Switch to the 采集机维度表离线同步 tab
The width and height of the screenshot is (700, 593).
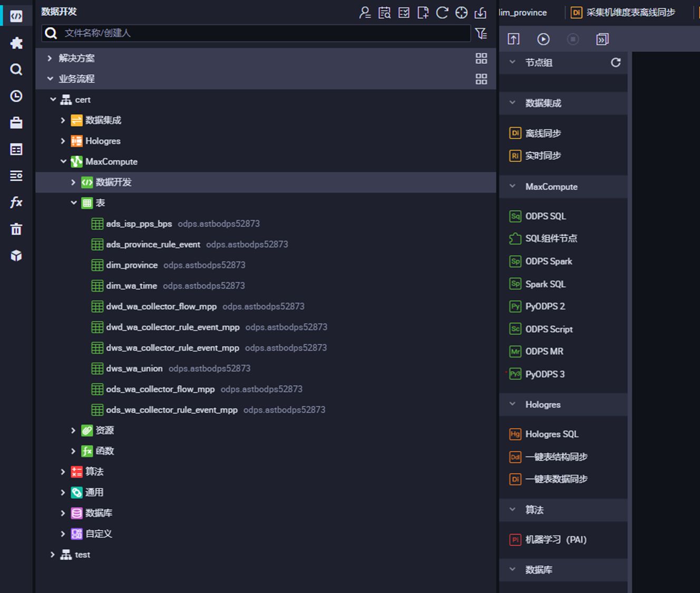630,12
